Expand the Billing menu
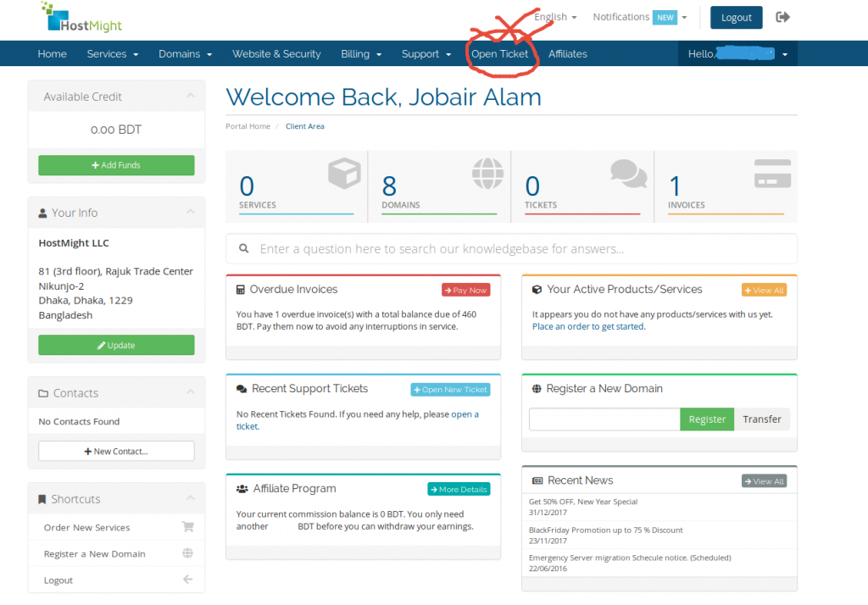The width and height of the screenshot is (868, 605). [361, 53]
